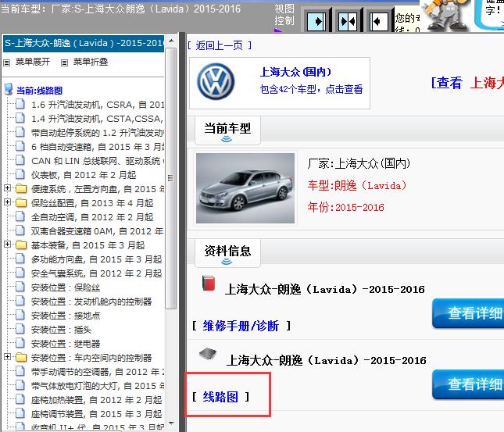Viewport: 504px width, 432px height.
Task: Click the 年份:2015-2016 text
Action: coord(346,207)
